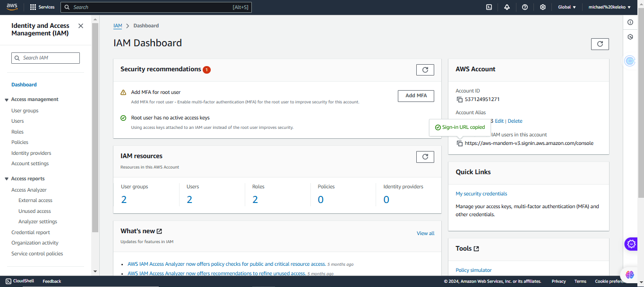644x287 pixels.
Task: Open the Policy simulator link
Action: pyautogui.click(x=473, y=270)
